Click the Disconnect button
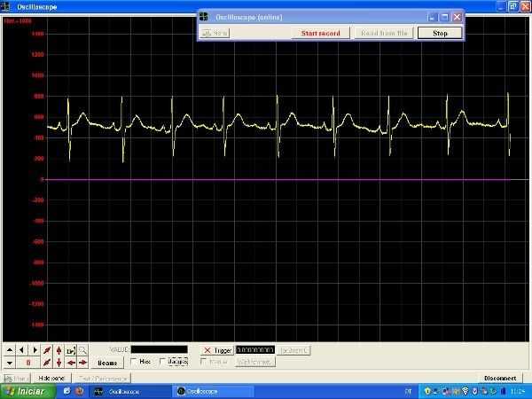 coord(500,379)
